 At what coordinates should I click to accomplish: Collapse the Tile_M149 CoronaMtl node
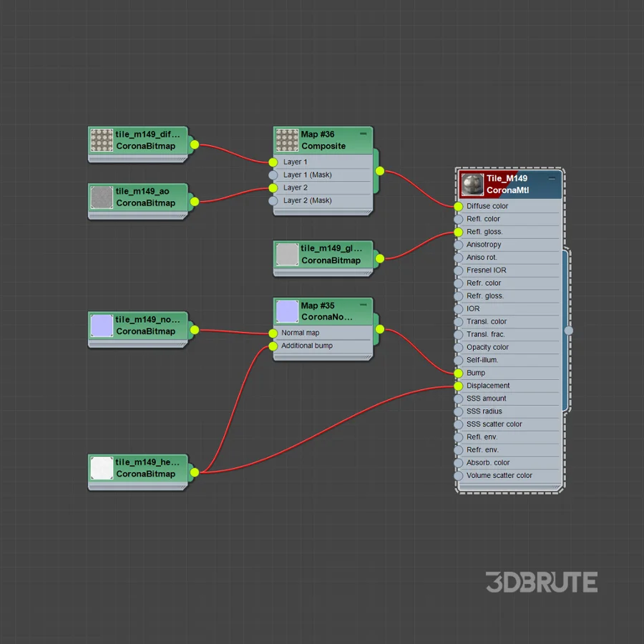pyautogui.click(x=552, y=178)
